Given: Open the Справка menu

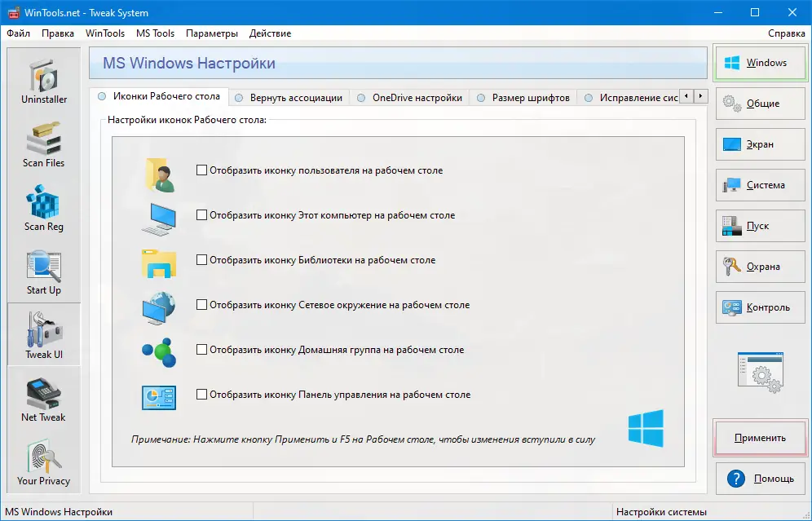Looking at the screenshot, I should click(786, 33).
